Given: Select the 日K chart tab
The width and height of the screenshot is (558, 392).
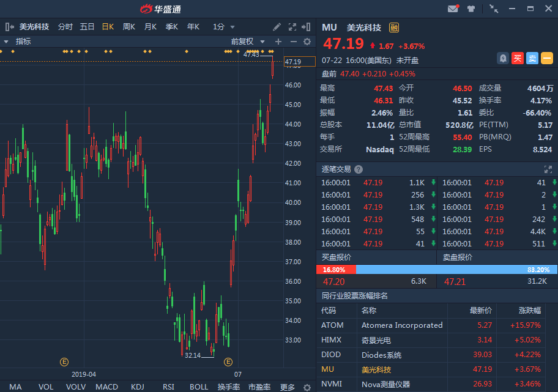Looking at the screenshot, I should [x=108, y=27].
